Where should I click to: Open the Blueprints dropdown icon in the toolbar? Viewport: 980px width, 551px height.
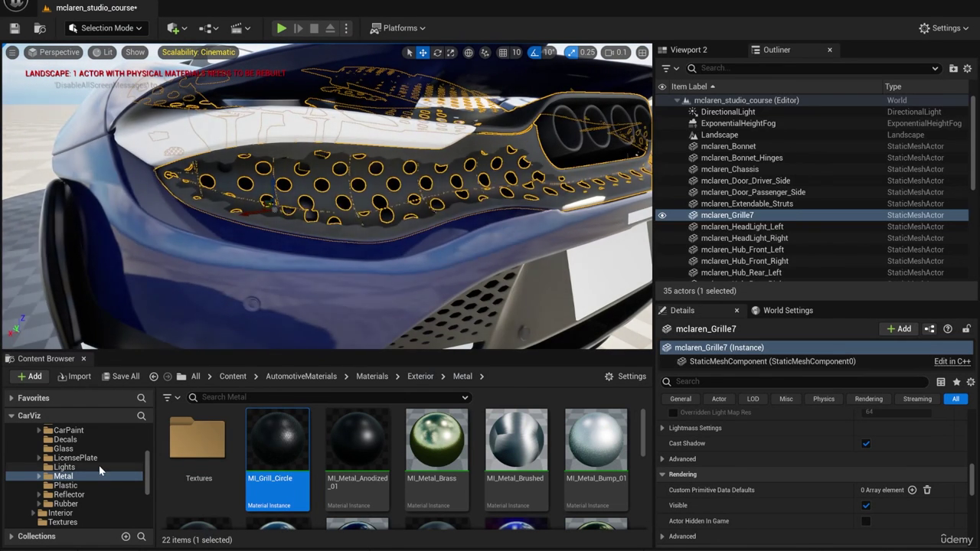(x=208, y=28)
